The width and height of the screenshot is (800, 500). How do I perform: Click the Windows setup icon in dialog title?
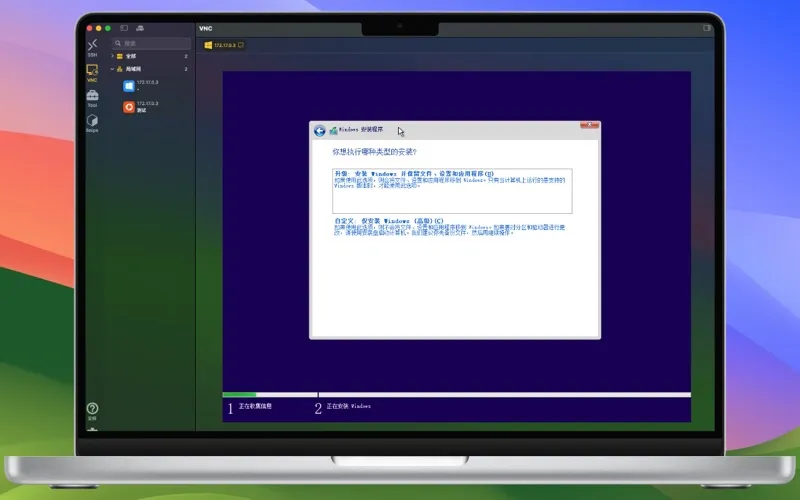pos(333,131)
